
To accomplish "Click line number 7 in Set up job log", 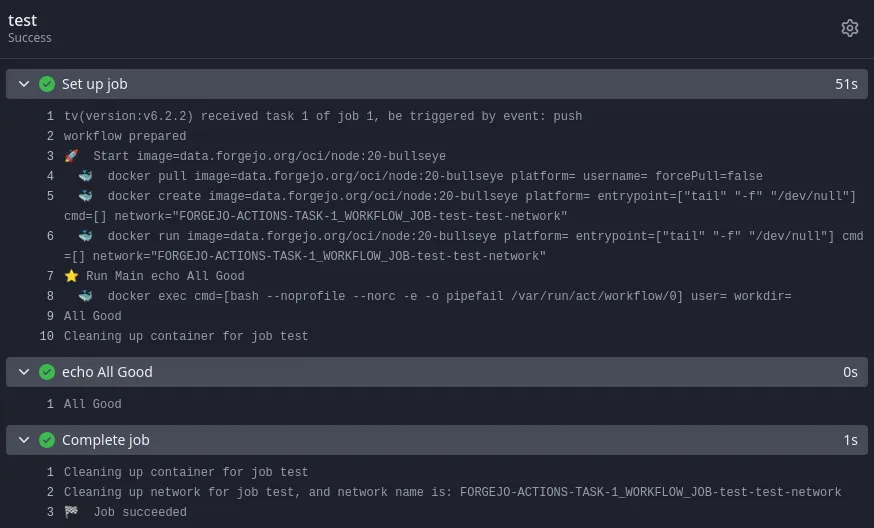I will pyautogui.click(x=50, y=276).
